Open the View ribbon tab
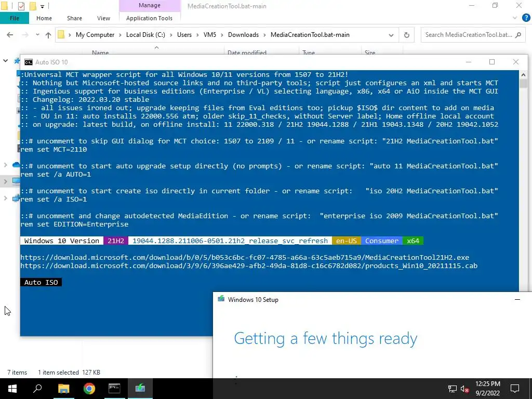 tap(103, 18)
